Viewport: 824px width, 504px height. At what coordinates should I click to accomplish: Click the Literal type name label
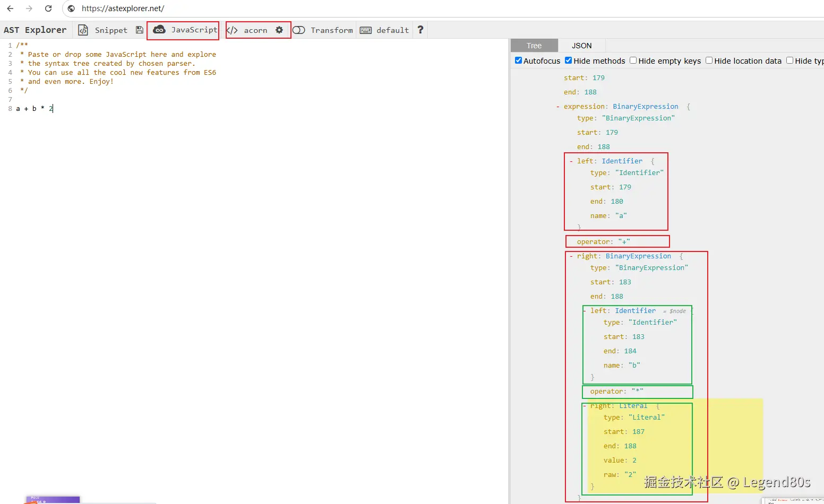coord(633,406)
